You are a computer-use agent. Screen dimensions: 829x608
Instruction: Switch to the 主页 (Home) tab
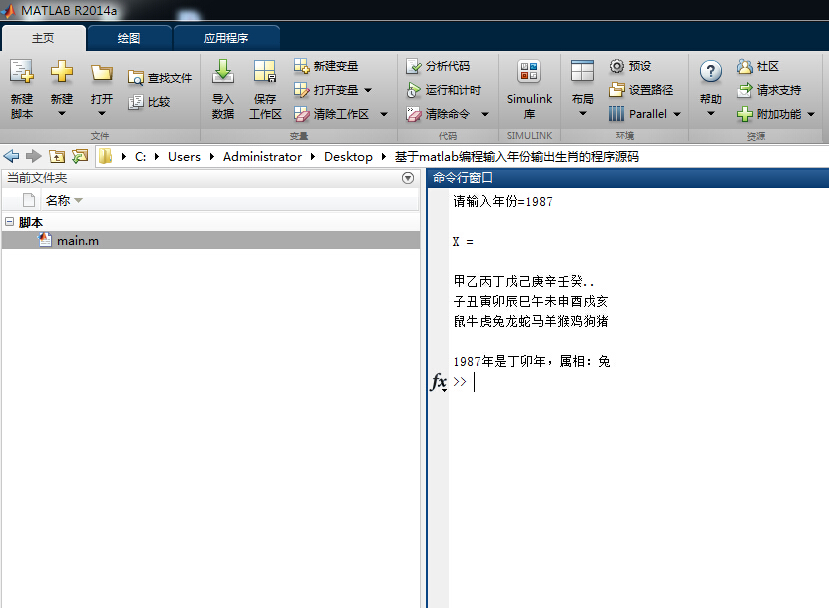pyautogui.click(x=43, y=38)
